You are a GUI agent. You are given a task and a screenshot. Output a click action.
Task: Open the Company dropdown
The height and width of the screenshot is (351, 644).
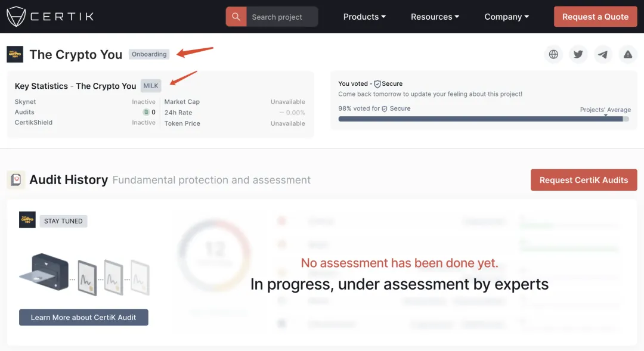click(x=506, y=17)
